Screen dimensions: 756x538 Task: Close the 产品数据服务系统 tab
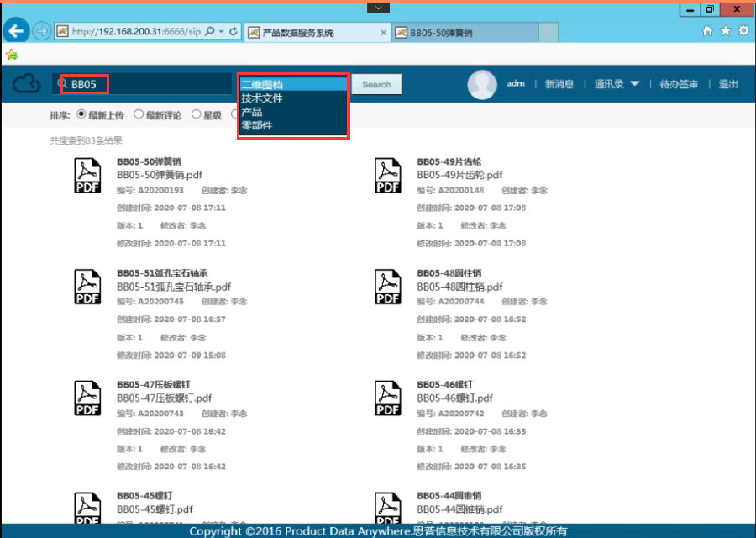click(383, 32)
